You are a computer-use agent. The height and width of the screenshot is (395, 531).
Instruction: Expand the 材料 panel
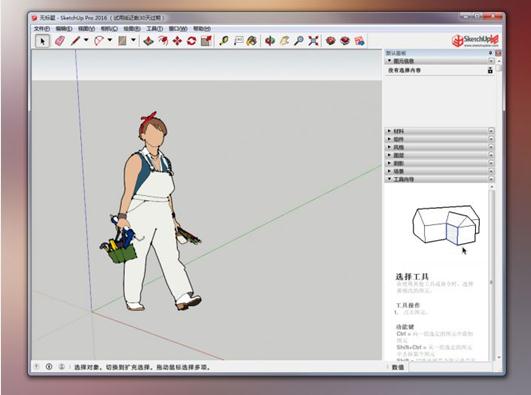(x=389, y=131)
